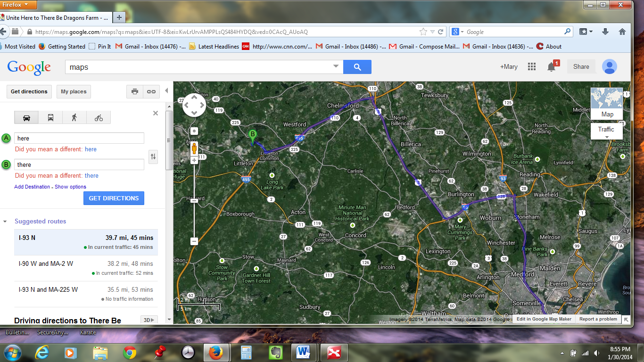Open Firefox downloads arrow
The height and width of the screenshot is (362, 644).
click(x=605, y=32)
